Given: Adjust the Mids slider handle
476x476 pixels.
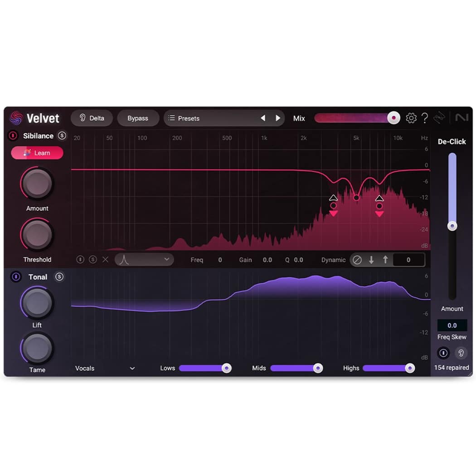Looking at the screenshot, I should click(x=318, y=368).
